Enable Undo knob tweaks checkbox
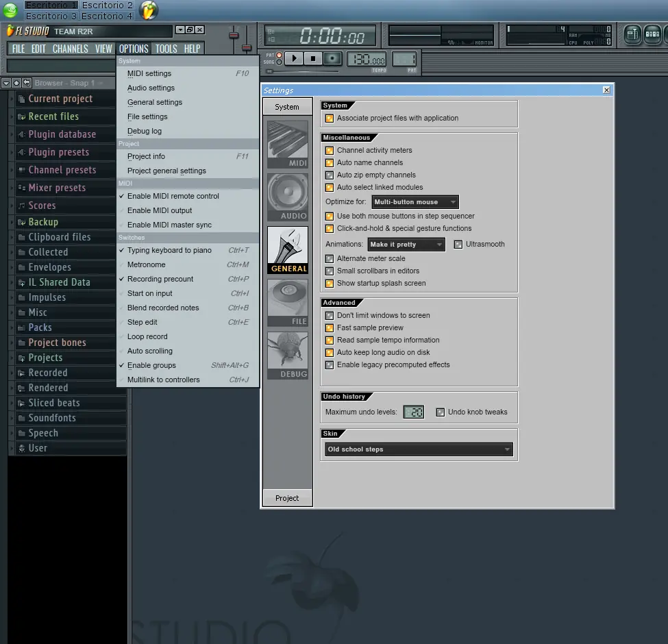This screenshot has height=644, width=668. tap(440, 412)
